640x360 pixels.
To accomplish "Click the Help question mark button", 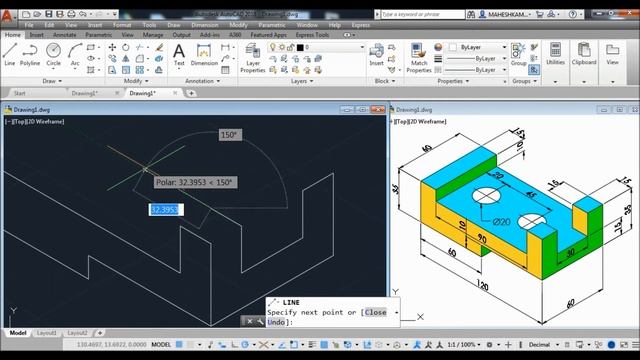I will coord(573,14).
